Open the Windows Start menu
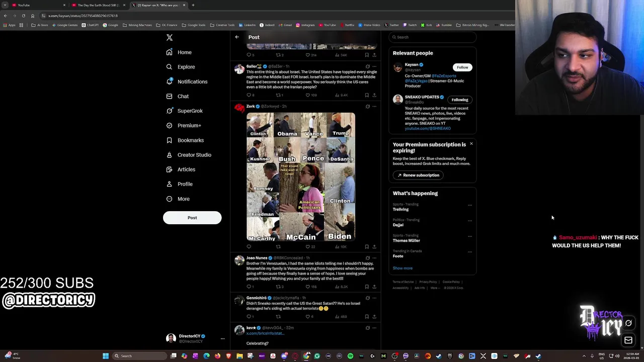The image size is (644, 362). pyautogui.click(x=106, y=356)
